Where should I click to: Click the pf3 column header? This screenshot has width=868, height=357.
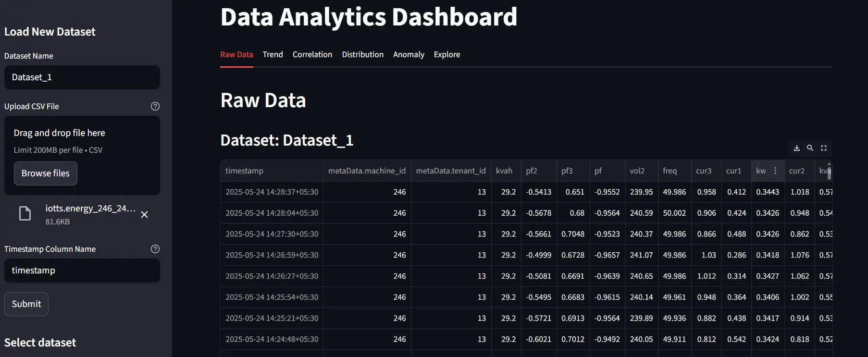click(x=573, y=171)
